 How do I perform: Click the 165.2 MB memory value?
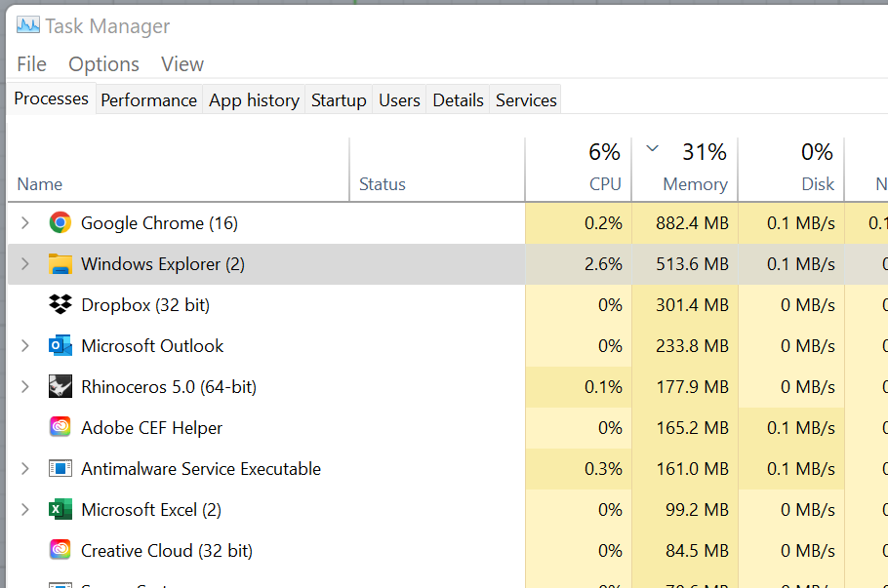click(692, 428)
